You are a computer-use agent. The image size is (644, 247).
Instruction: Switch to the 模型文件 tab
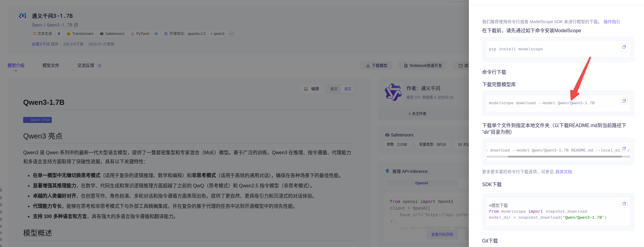(x=51, y=65)
